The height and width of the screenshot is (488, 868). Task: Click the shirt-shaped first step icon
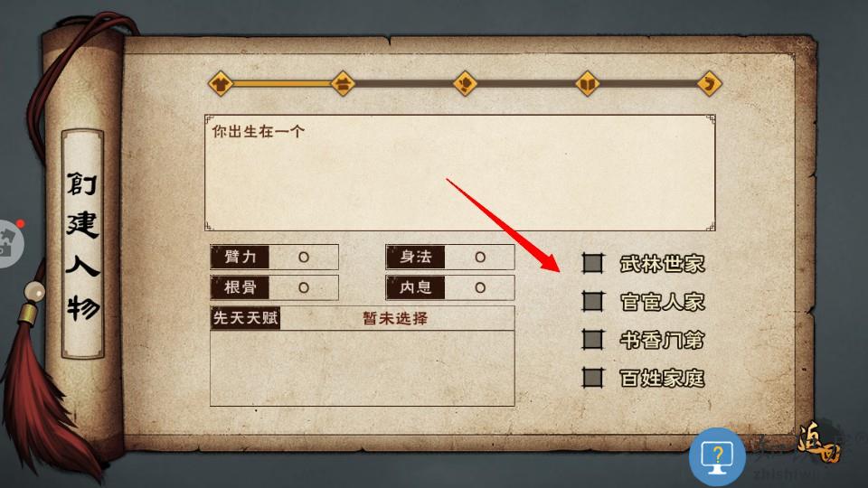(x=221, y=84)
